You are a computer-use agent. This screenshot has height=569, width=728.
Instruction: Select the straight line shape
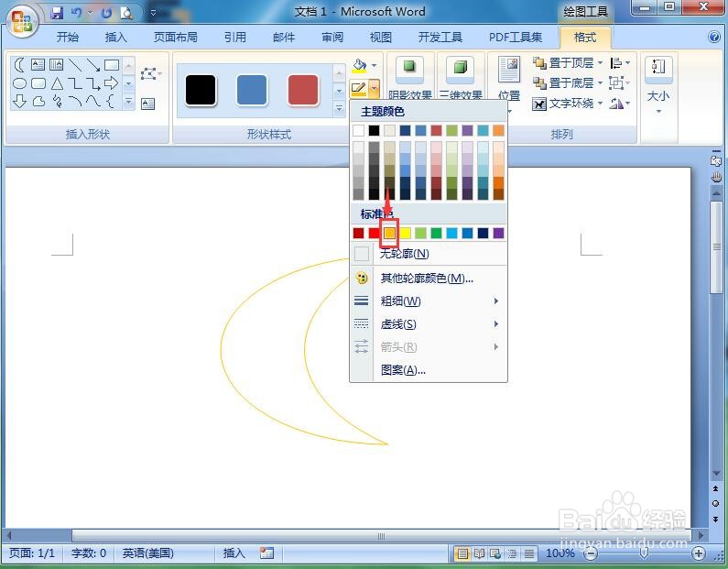click(x=75, y=65)
